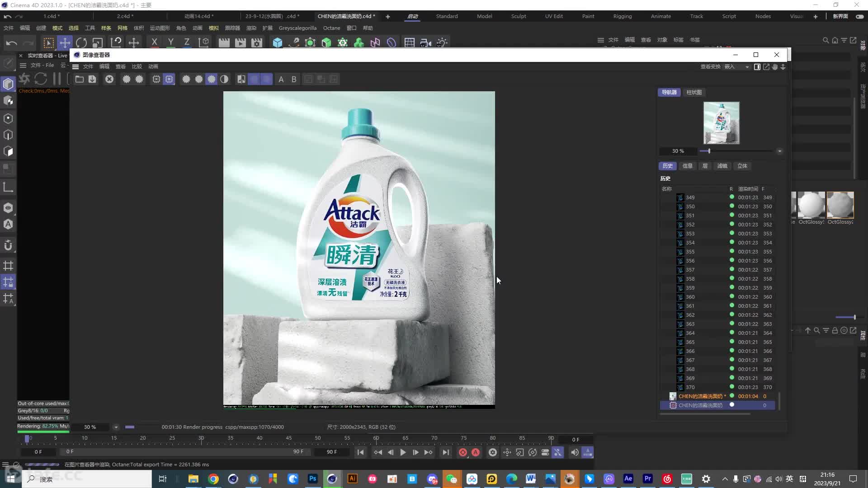Click navigator thumbnail preview of bottle
The height and width of the screenshot is (488, 868).
[721, 123]
